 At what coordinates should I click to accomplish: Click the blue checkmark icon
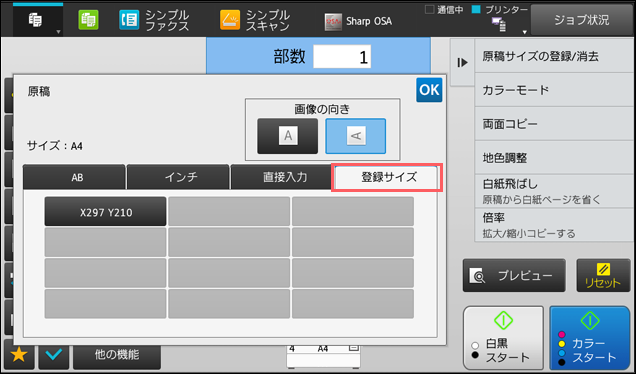coord(54,355)
